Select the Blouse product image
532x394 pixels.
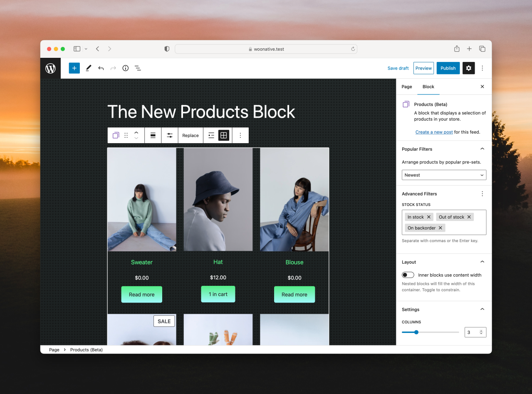point(294,200)
